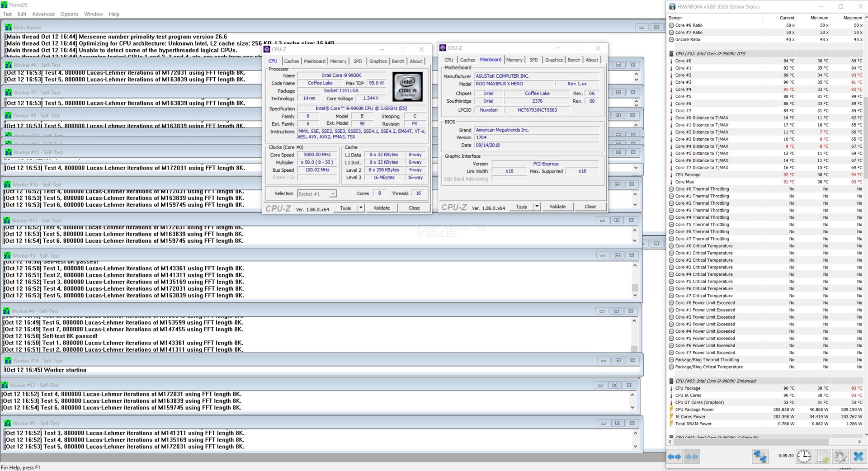The width and height of the screenshot is (868, 471).
Task: Click the Worker #10 Self-Test window icon
Action: click(x=7, y=184)
